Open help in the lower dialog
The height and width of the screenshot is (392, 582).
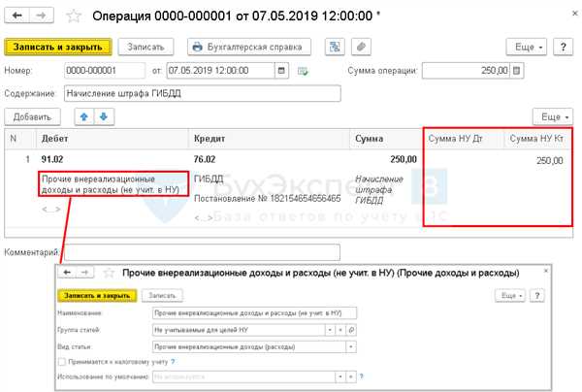coord(536,296)
